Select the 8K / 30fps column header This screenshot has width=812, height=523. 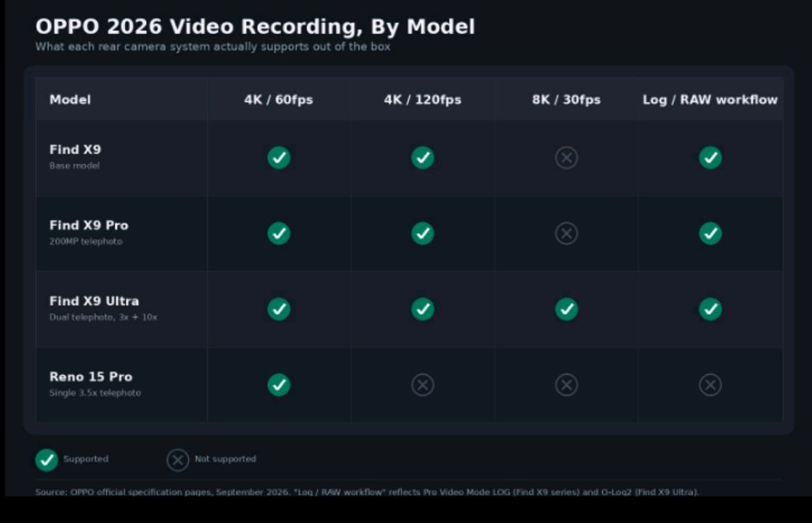click(567, 100)
